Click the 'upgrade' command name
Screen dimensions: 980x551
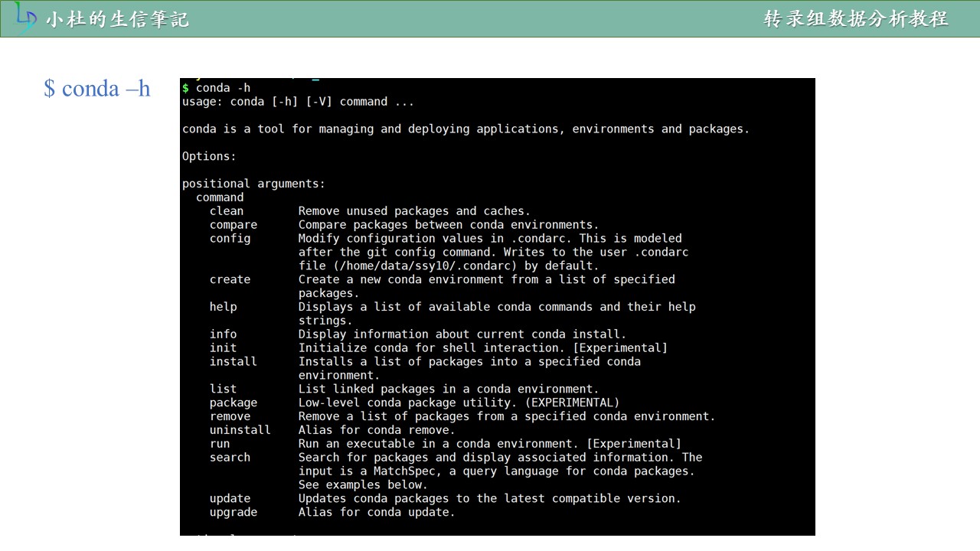tap(234, 513)
